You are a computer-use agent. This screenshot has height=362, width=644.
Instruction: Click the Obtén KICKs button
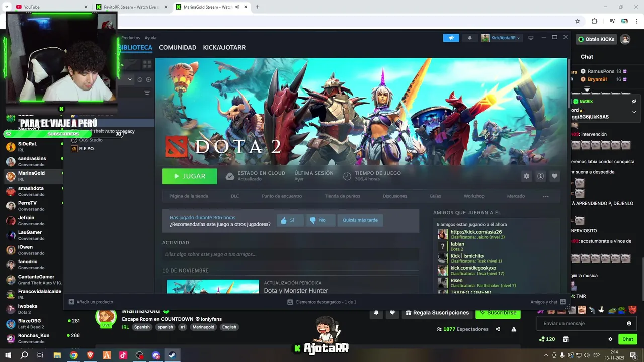point(596,39)
